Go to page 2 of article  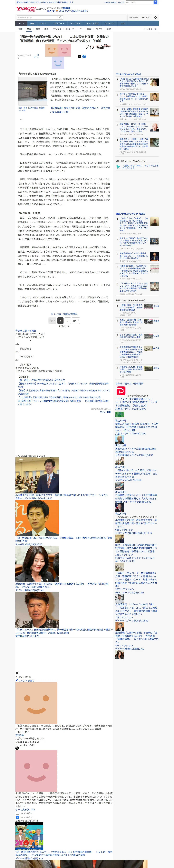pyautogui.click(x=68, y=320)
